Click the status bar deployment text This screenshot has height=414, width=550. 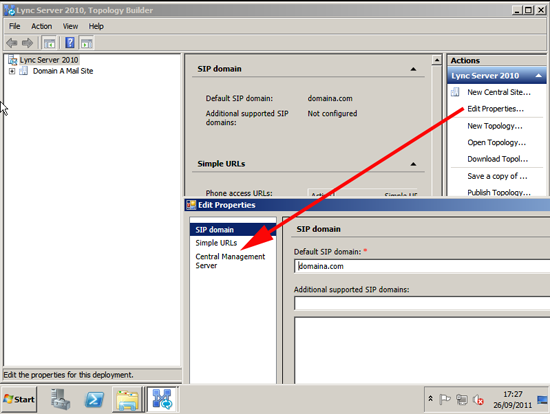pyautogui.click(x=68, y=375)
